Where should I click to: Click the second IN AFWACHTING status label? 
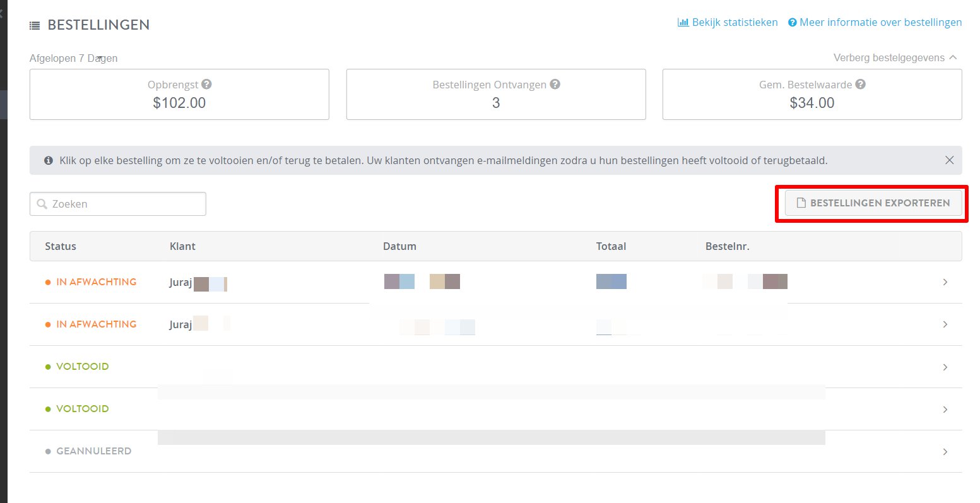click(96, 324)
